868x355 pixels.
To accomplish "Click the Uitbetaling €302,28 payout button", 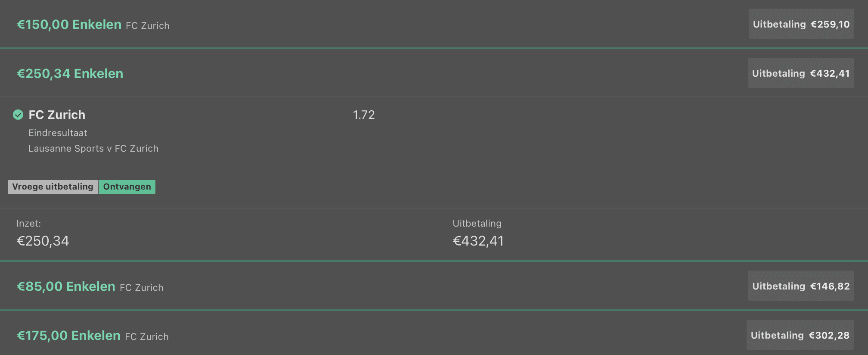I will (x=801, y=335).
